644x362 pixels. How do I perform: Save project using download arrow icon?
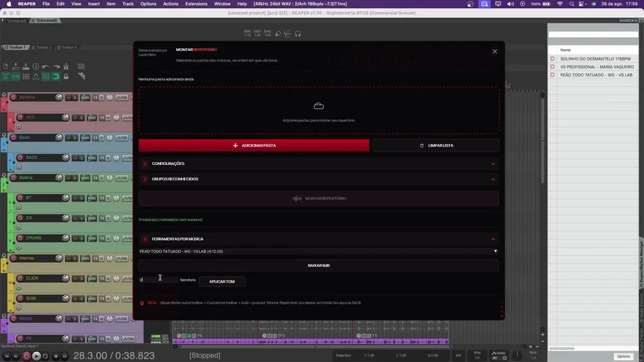pos(25,66)
